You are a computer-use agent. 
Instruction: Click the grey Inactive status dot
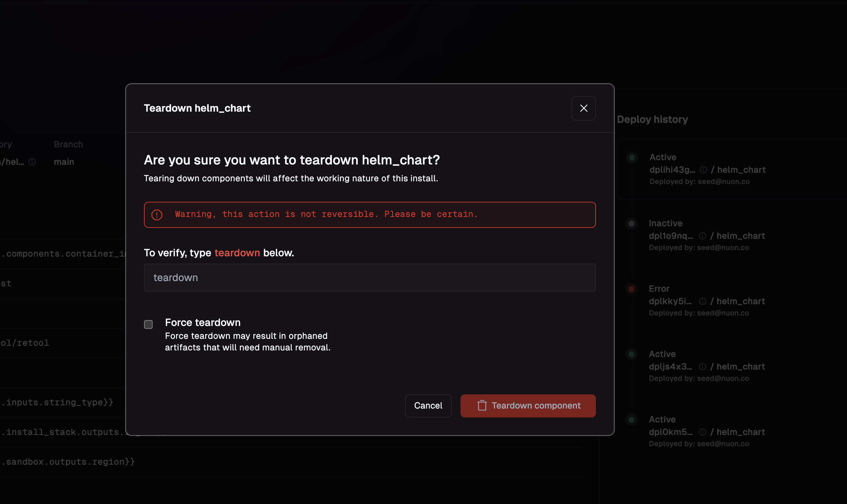click(x=631, y=224)
